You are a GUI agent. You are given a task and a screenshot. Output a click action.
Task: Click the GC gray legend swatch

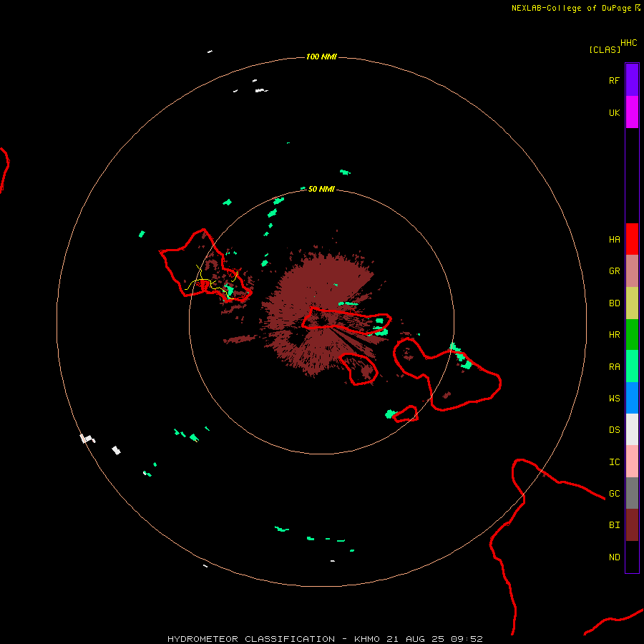coord(632,493)
